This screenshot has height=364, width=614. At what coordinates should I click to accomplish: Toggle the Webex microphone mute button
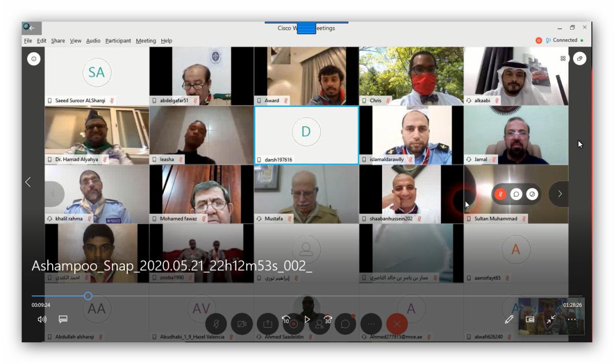coord(216,324)
